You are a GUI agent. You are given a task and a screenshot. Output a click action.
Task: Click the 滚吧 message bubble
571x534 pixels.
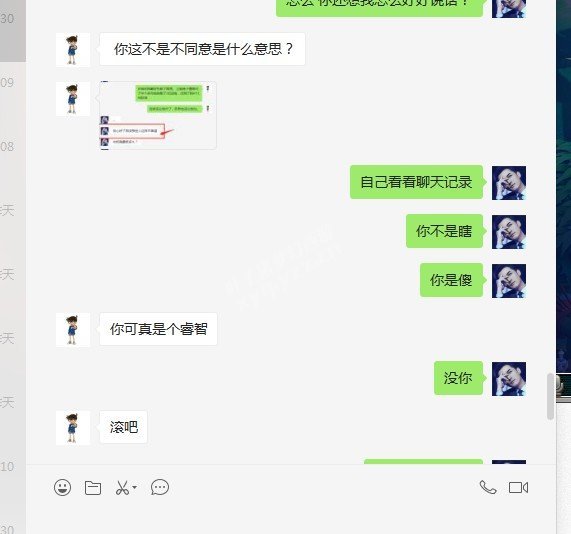pyautogui.click(x=123, y=427)
